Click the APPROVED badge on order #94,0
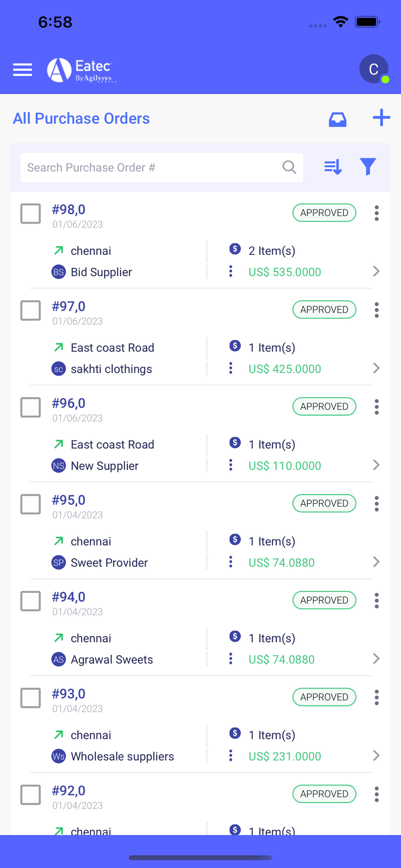 [324, 600]
